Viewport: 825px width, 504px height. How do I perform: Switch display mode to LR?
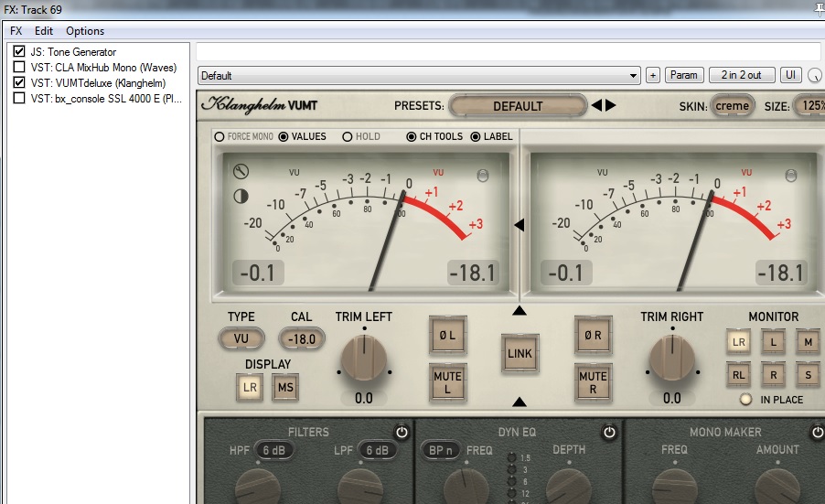(250, 388)
